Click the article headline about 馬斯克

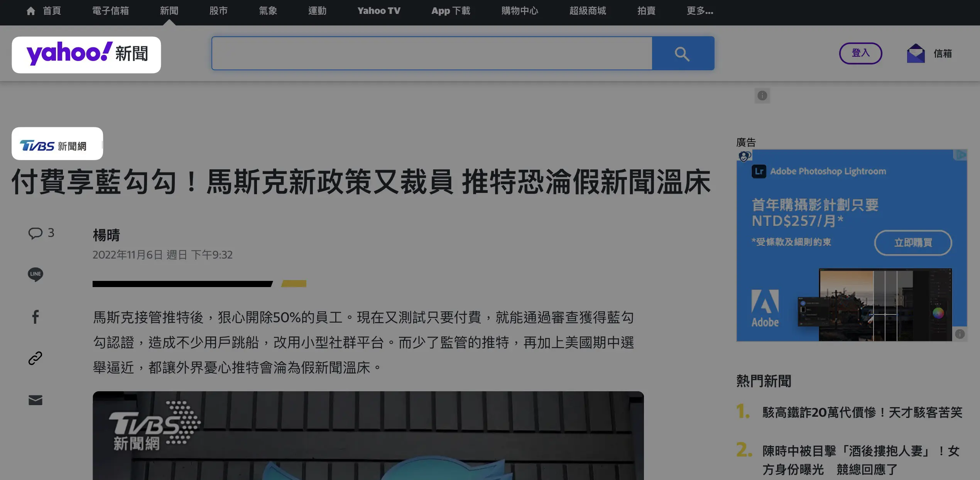(361, 182)
